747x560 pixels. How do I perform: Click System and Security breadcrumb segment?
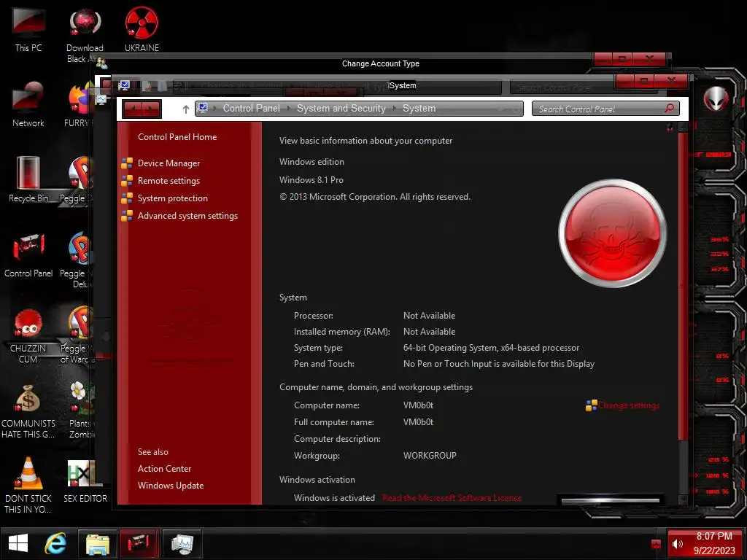point(341,109)
